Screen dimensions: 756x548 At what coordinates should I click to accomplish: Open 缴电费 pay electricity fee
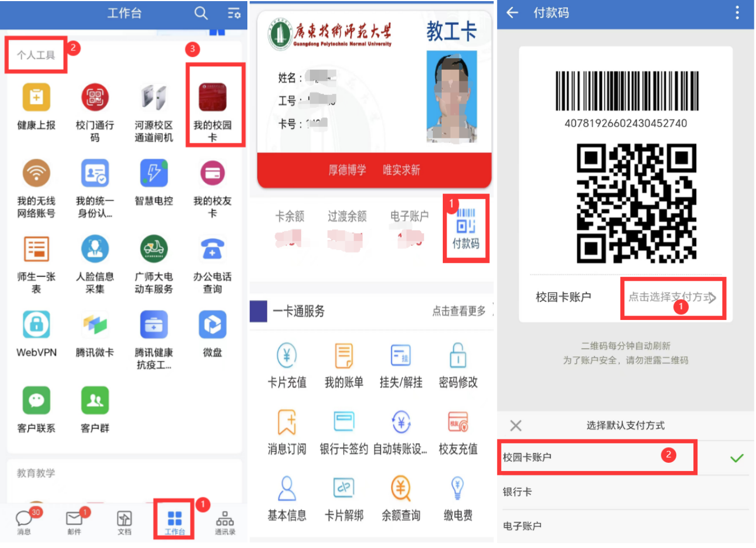point(458,499)
